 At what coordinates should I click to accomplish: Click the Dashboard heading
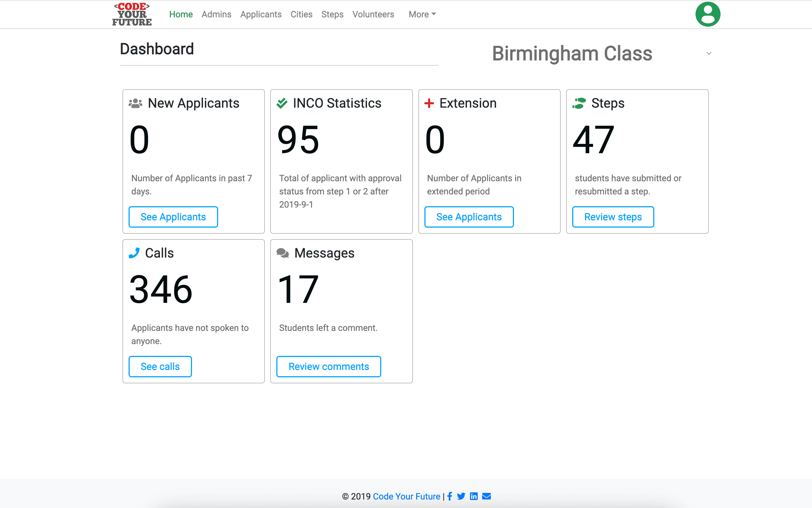157,49
